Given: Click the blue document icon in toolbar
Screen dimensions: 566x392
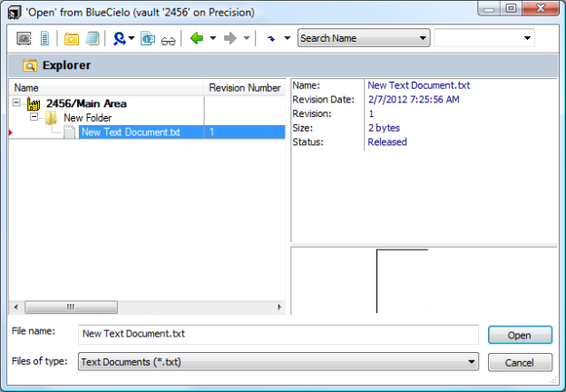Looking at the screenshot, I should click(44, 38).
